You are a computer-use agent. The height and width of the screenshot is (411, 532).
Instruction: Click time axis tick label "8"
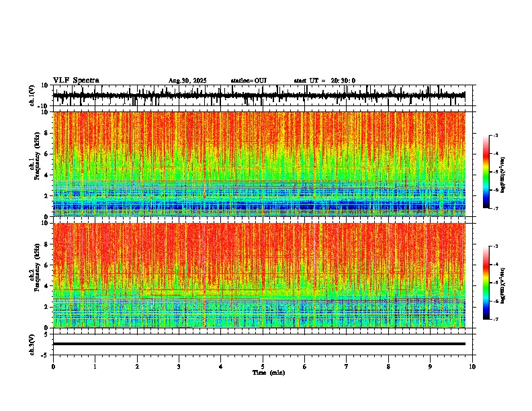tap(388, 367)
